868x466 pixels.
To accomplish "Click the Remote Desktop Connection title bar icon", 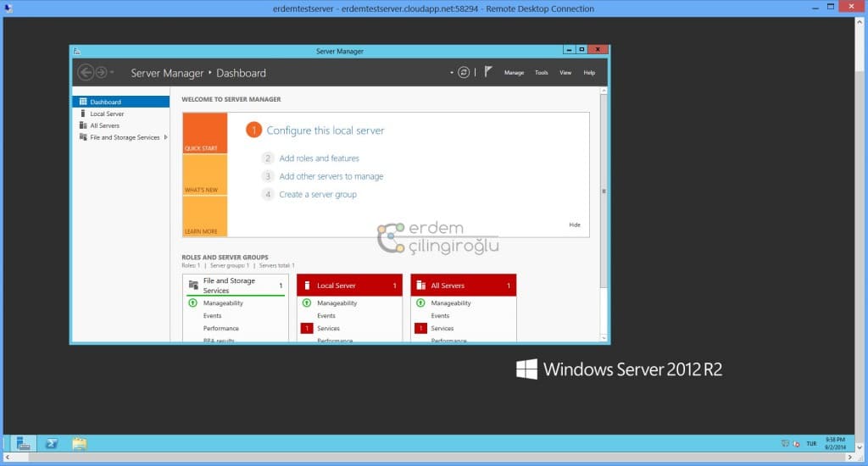I will [x=8, y=8].
